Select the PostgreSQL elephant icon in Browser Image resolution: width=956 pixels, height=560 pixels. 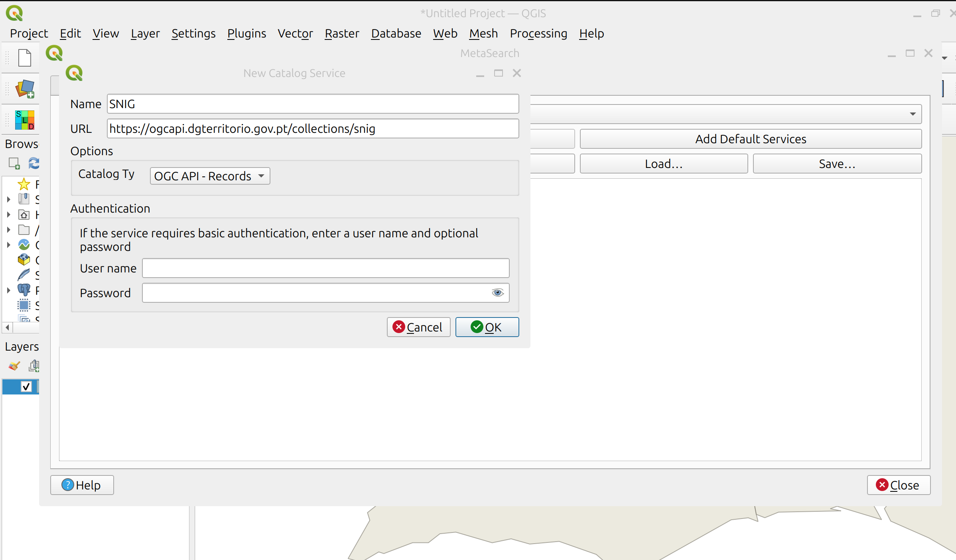click(24, 290)
